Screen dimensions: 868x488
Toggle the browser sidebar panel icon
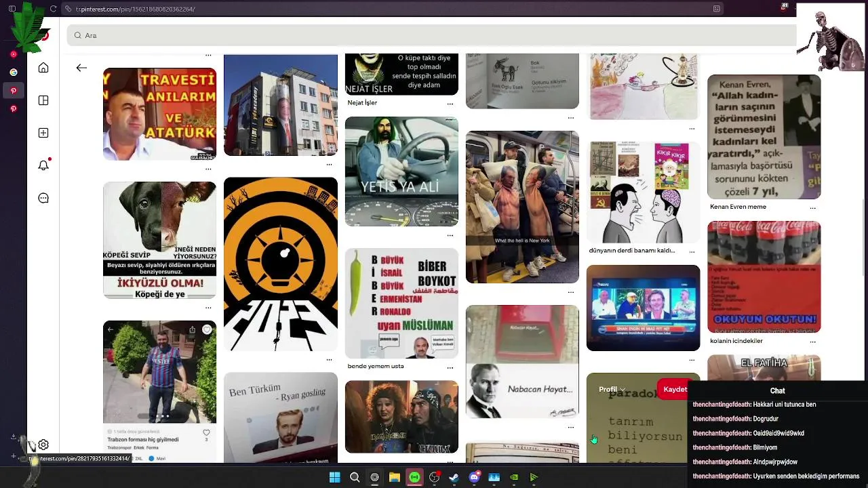coord(12,9)
